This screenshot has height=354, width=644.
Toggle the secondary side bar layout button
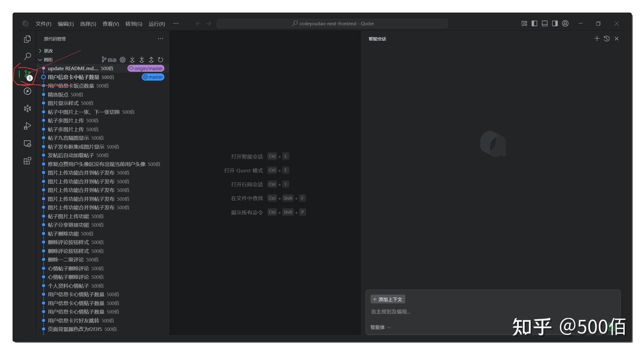(x=555, y=24)
